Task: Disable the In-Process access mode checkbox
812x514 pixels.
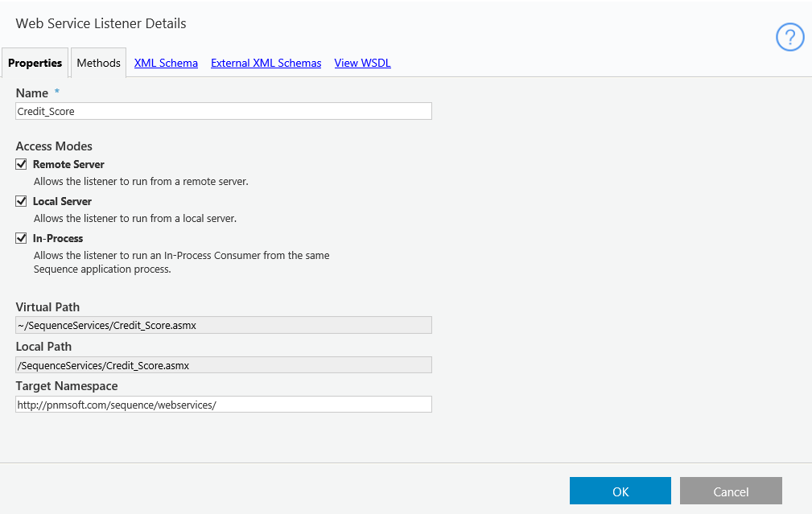Action: click(21, 238)
